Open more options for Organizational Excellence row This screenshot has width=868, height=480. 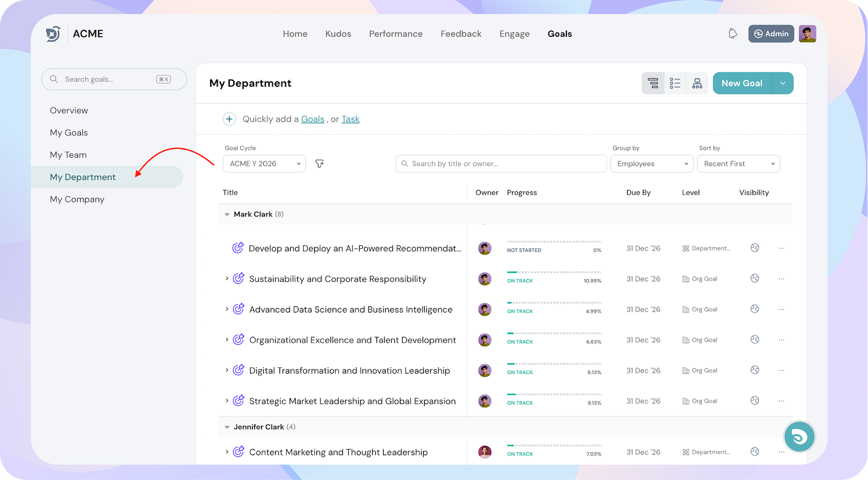click(781, 340)
